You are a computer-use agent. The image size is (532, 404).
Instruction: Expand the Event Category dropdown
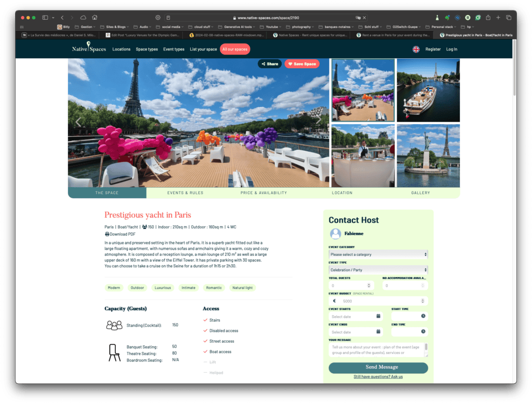coord(378,254)
